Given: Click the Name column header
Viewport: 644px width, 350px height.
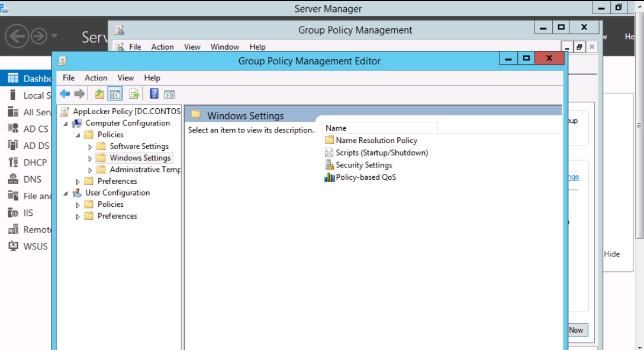Looking at the screenshot, I should click(379, 128).
